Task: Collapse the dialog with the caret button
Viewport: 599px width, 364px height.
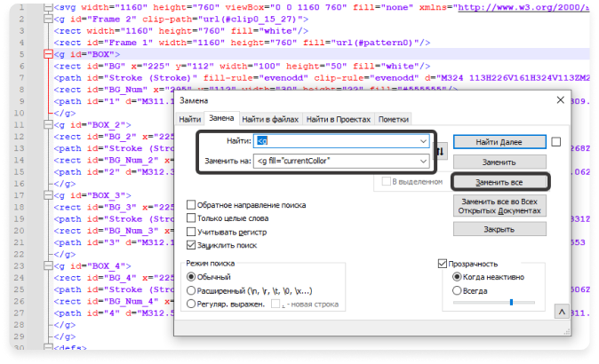Action: (562, 313)
